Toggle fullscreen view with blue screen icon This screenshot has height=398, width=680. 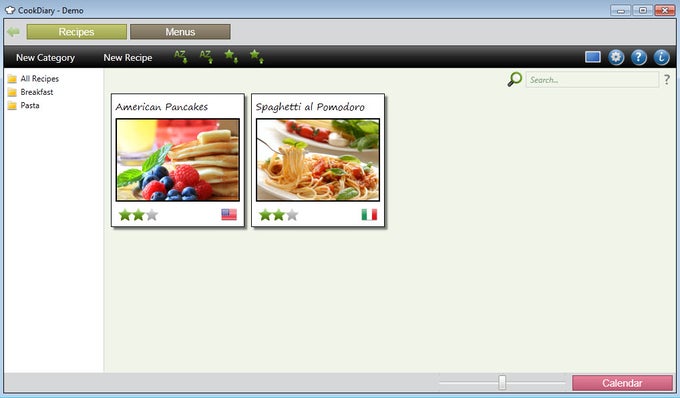[592, 57]
